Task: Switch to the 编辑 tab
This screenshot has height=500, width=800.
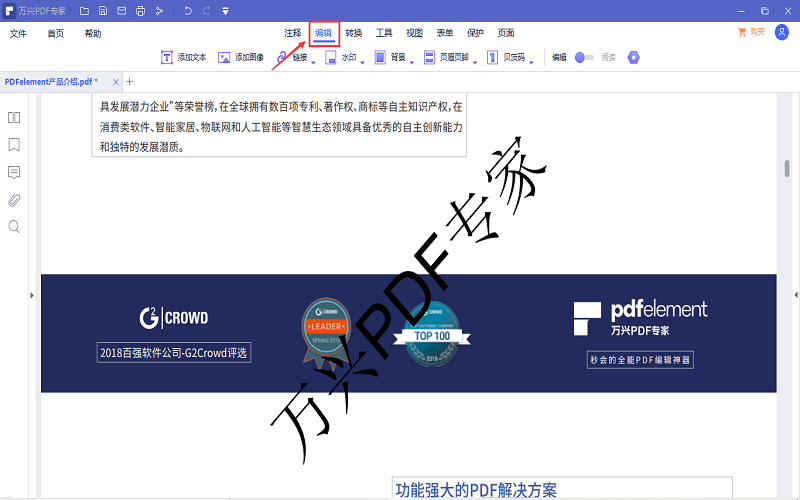Action: pos(323,33)
